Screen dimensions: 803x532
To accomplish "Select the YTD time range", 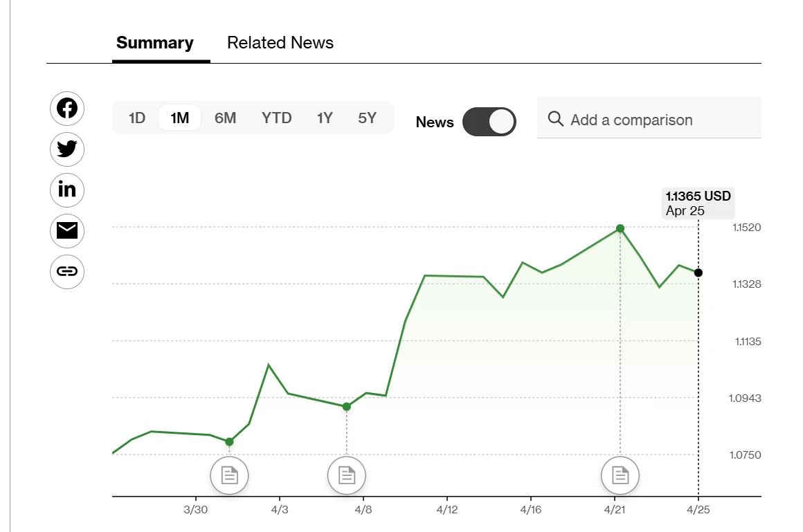I will (x=276, y=118).
